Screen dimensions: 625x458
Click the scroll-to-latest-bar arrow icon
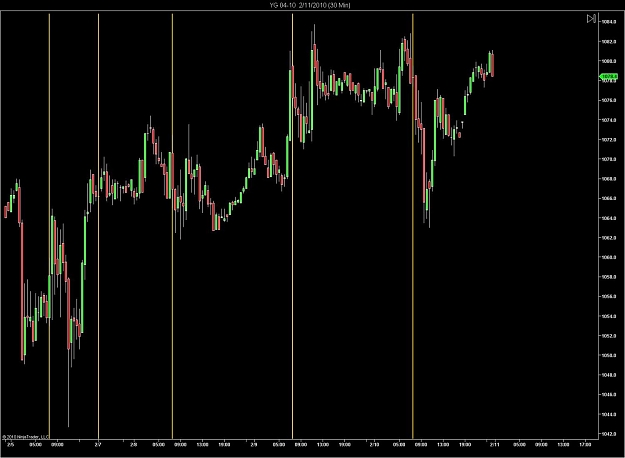[591, 18]
